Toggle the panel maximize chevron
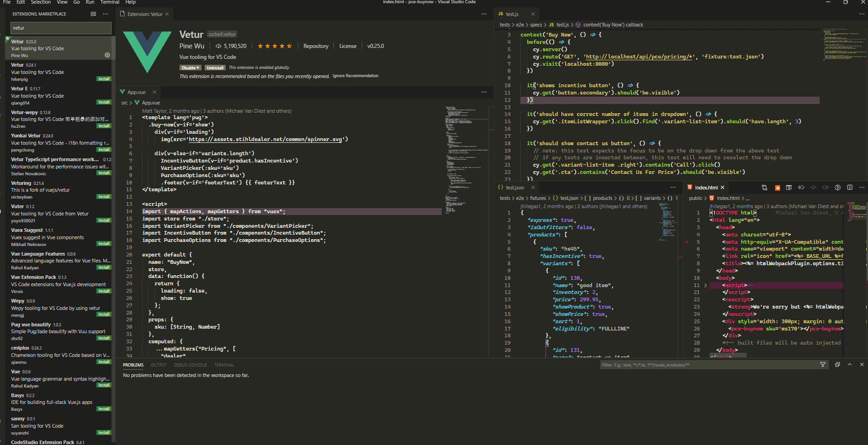This screenshot has width=868, height=445. coord(850,364)
